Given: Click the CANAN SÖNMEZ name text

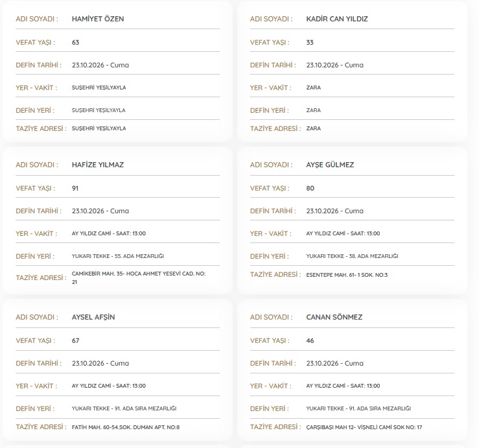Looking at the screenshot, I should (334, 317).
